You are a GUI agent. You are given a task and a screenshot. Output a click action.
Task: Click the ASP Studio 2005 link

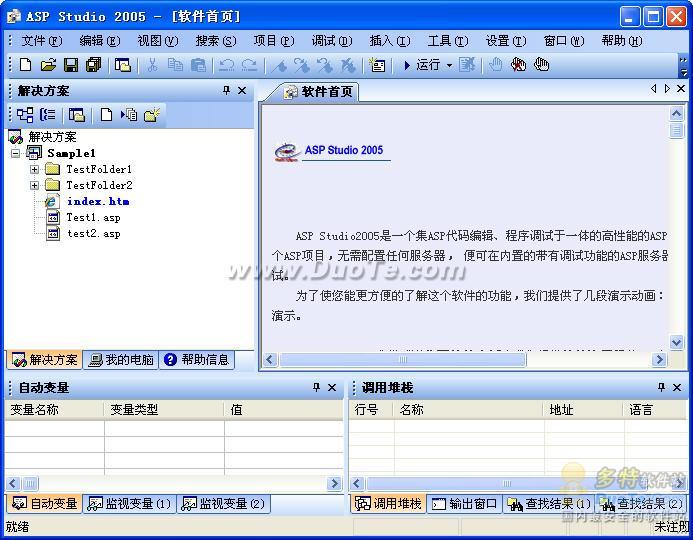(x=344, y=150)
